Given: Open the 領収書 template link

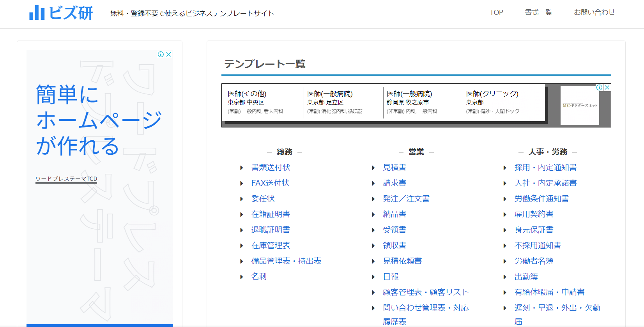Looking at the screenshot, I should (395, 246).
